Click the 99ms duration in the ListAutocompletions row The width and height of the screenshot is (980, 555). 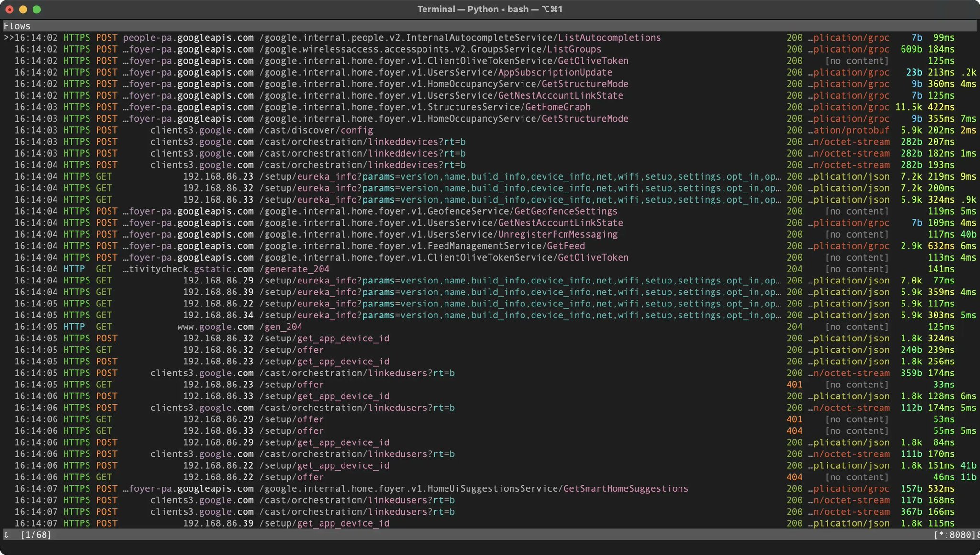pyautogui.click(x=944, y=38)
